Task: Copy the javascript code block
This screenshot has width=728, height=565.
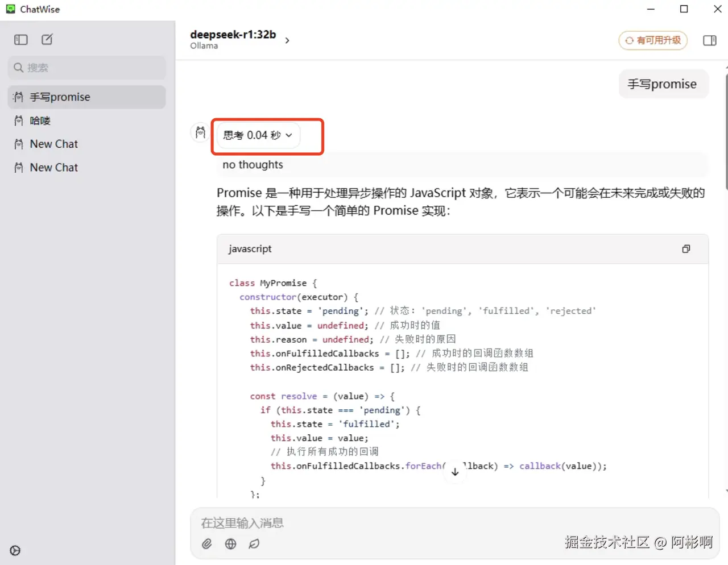Action: [686, 249]
